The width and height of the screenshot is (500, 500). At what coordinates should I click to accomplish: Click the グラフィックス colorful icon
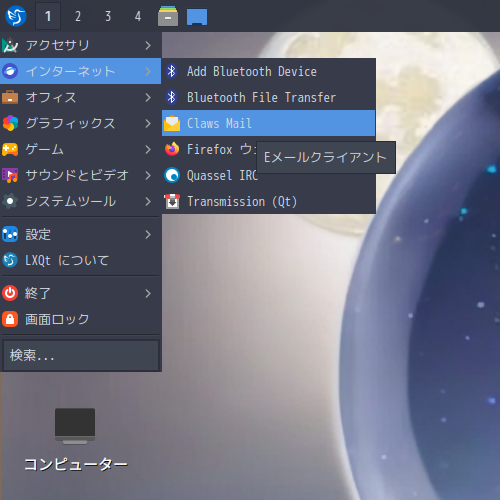pos(10,123)
